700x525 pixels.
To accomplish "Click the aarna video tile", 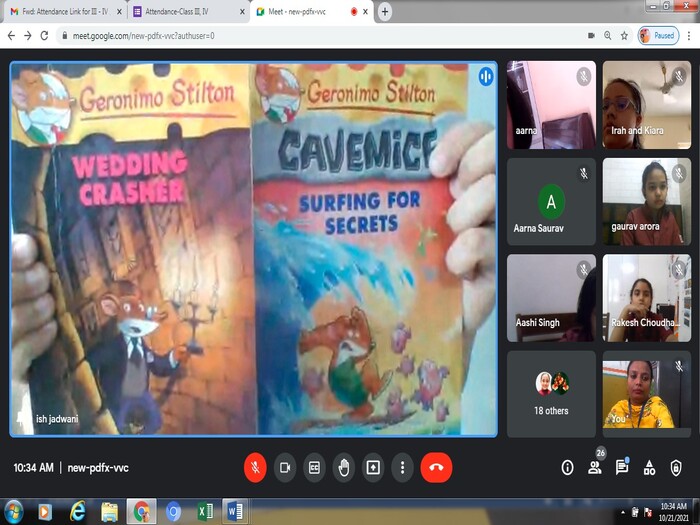I will click(551, 105).
